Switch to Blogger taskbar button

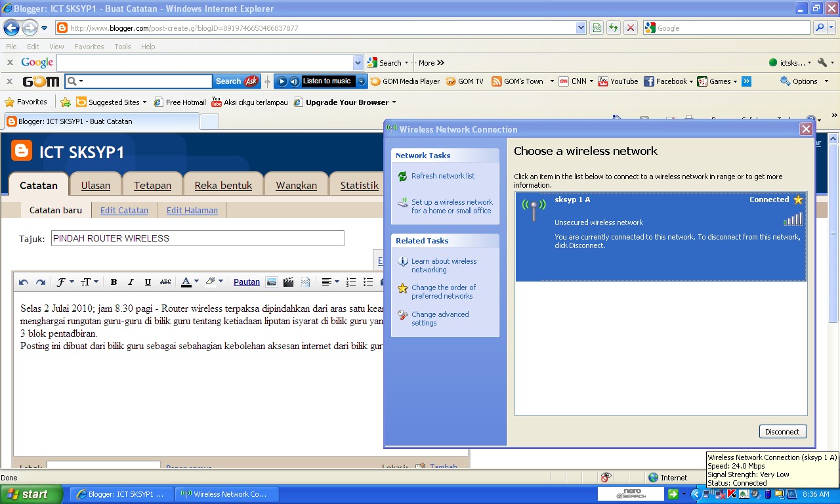pyautogui.click(x=121, y=494)
